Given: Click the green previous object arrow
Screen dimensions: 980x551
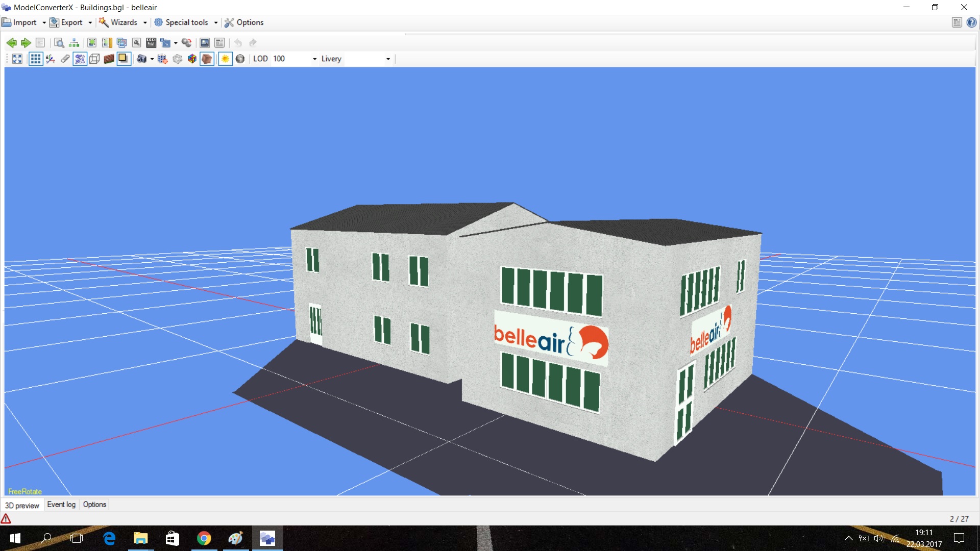Looking at the screenshot, I should coord(11,43).
